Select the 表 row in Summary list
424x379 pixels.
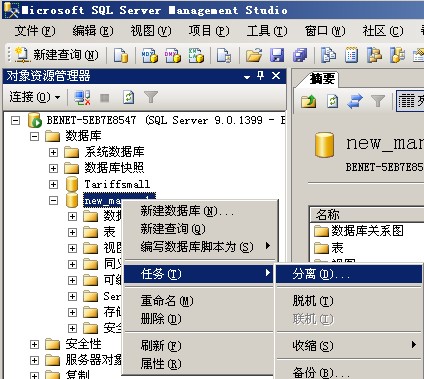pos(329,248)
